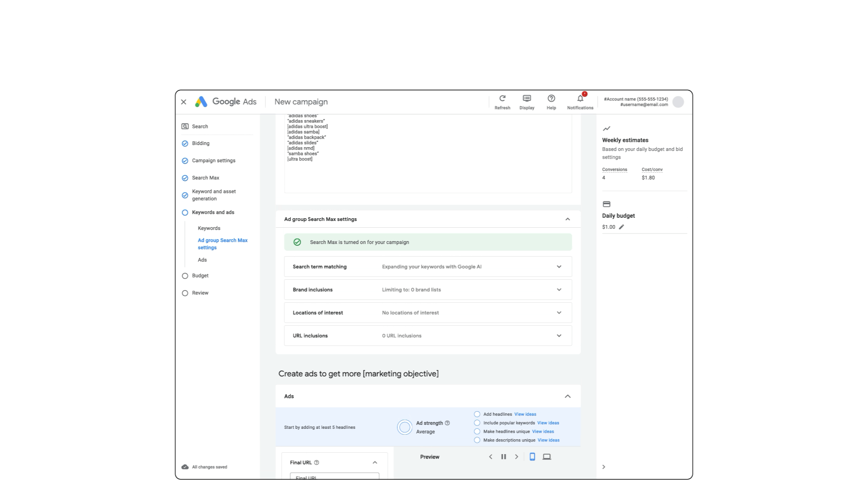Click the Refresh icon
The height and width of the screenshot is (488, 868).
tap(502, 99)
